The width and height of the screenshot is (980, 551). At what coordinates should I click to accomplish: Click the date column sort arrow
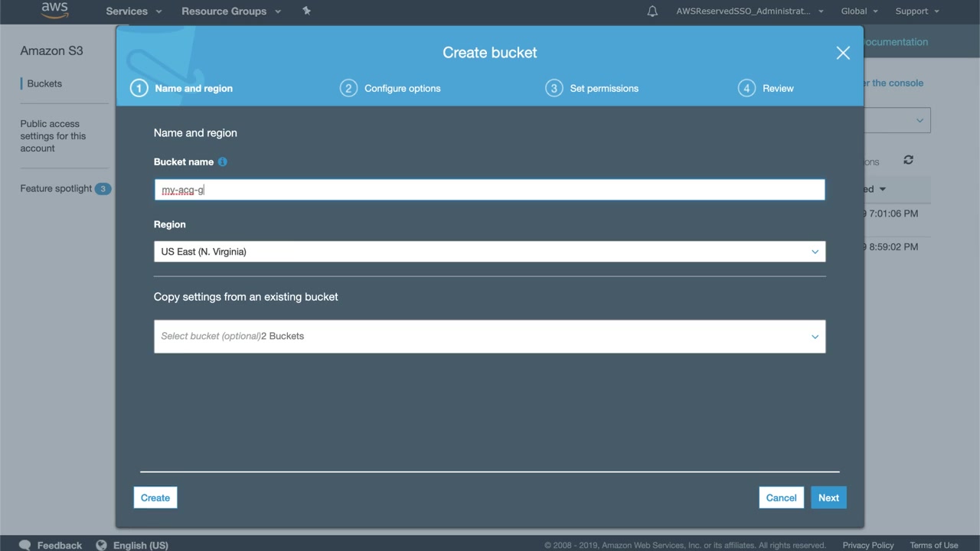tap(883, 189)
